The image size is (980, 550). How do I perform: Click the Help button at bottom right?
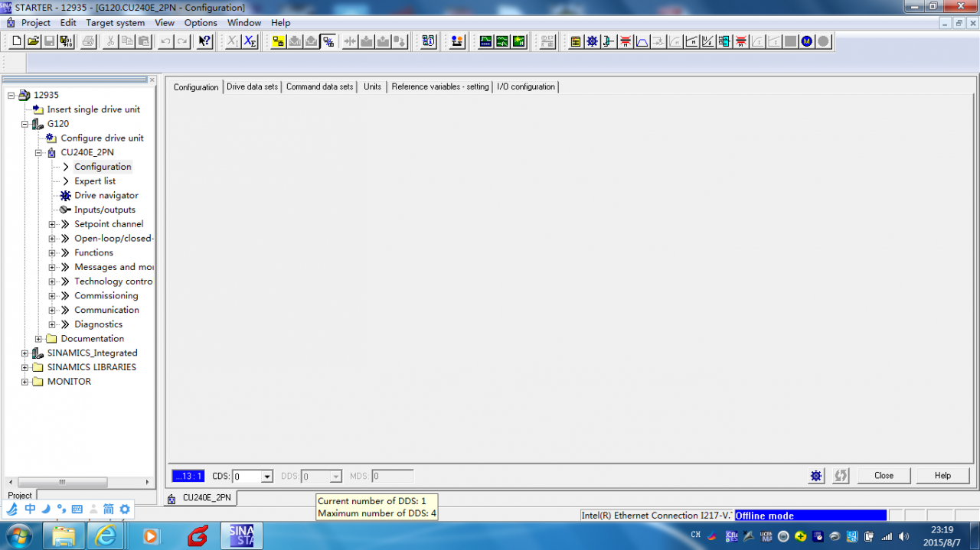click(942, 476)
